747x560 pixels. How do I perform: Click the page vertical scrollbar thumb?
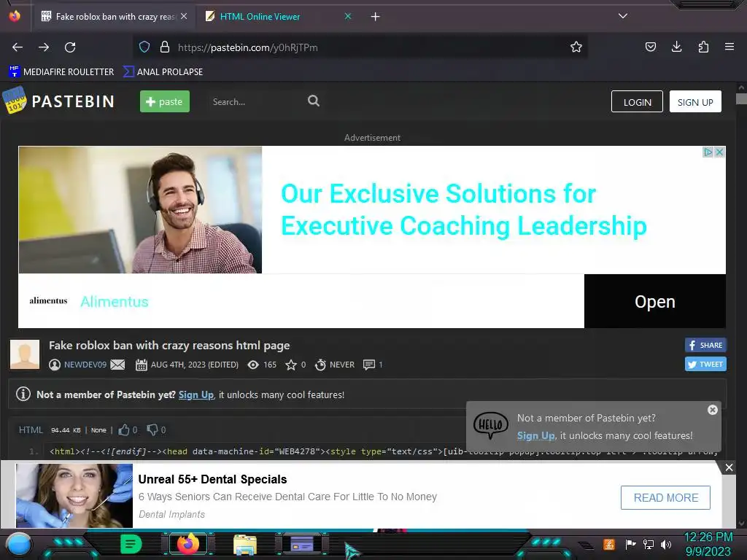click(741, 98)
